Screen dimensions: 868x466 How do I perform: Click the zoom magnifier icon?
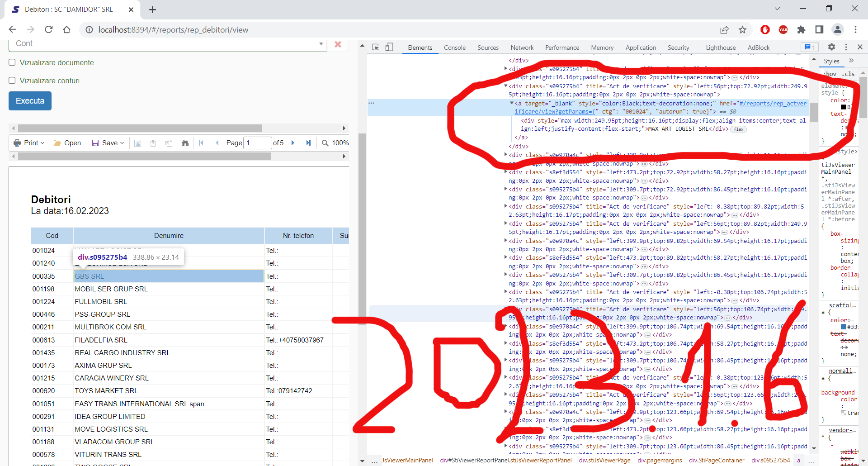point(325,143)
